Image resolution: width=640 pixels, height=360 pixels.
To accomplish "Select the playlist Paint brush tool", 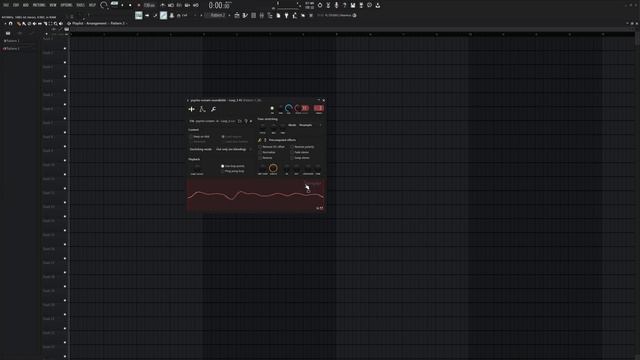I will [x=24, y=24].
